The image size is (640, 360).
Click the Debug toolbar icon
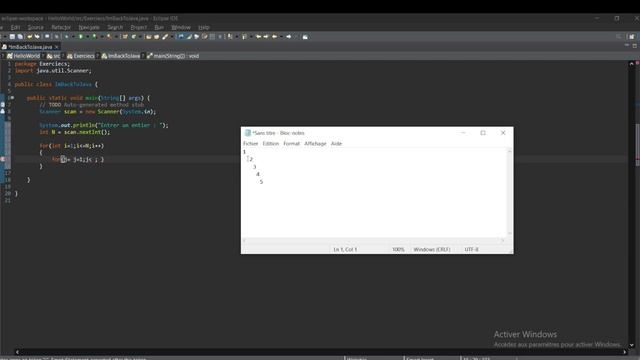pos(67,37)
